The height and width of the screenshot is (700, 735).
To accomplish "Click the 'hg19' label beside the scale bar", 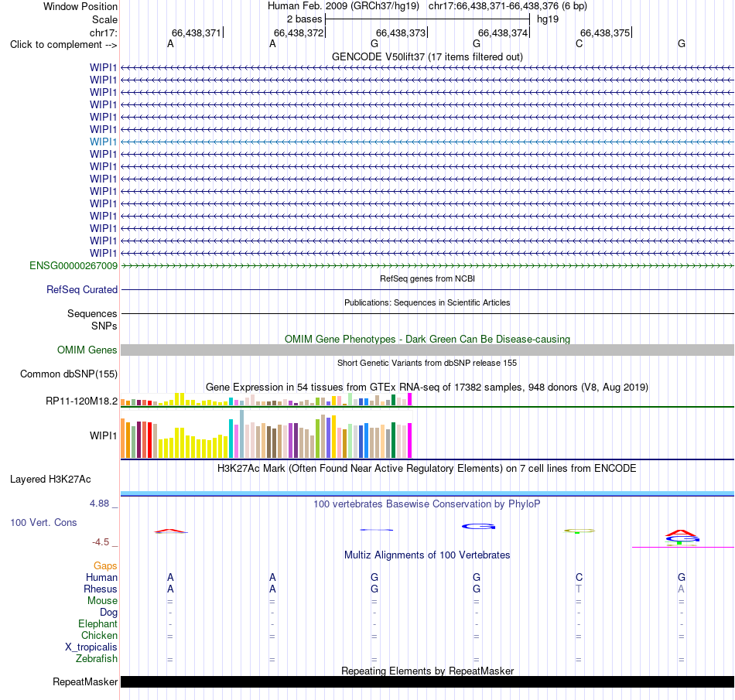I will (x=548, y=19).
